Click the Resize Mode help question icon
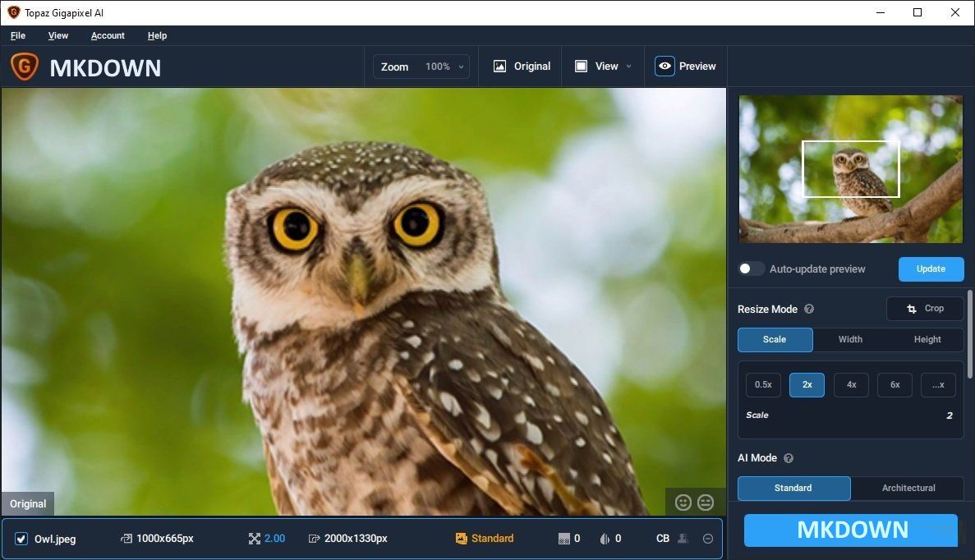Image resolution: width=975 pixels, height=560 pixels. pos(809,309)
